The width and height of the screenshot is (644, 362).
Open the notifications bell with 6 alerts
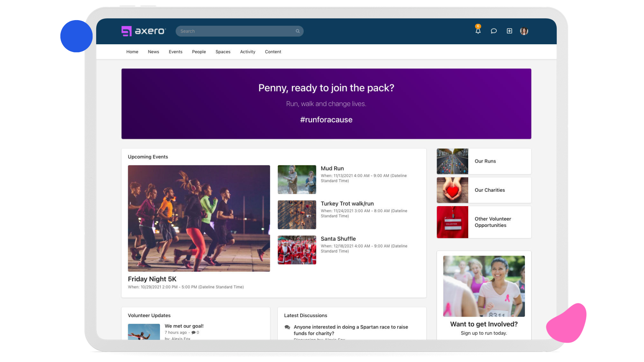(x=478, y=31)
